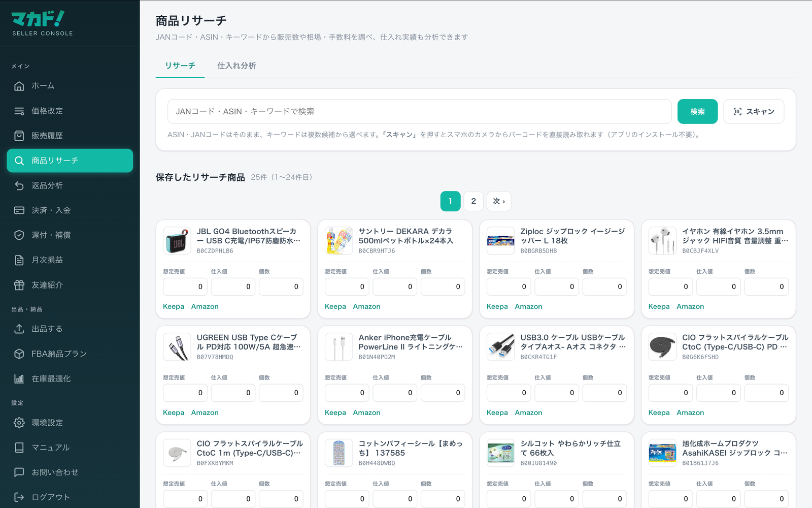Open Amazon link for USB3.0 ケーブル
This screenshot has width=812, height=508.
(528, 412)
